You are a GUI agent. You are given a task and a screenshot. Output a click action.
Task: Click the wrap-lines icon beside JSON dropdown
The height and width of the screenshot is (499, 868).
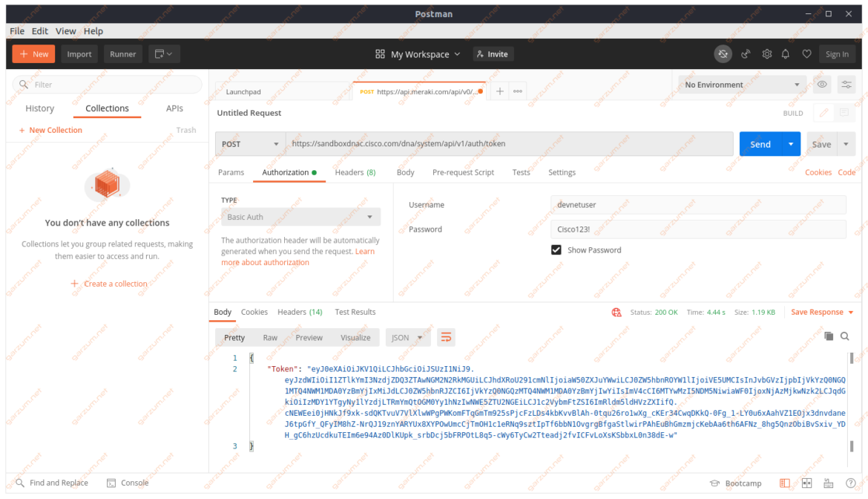coord(445,336)
